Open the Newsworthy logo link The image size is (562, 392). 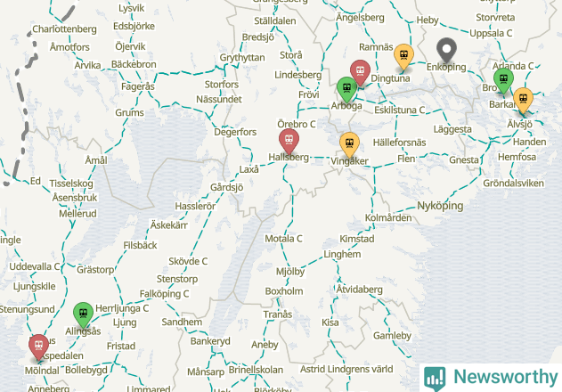pos(491,378)
